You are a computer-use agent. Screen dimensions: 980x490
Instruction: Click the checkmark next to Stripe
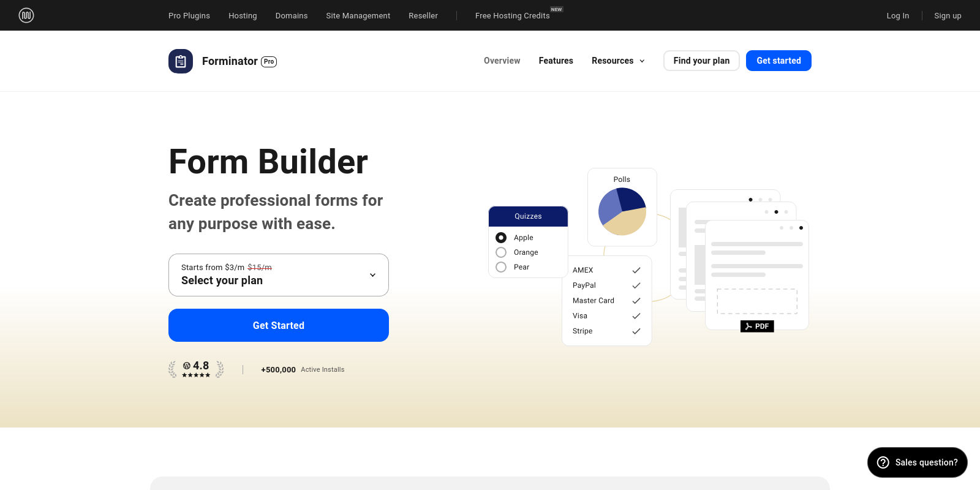[636, 331]
